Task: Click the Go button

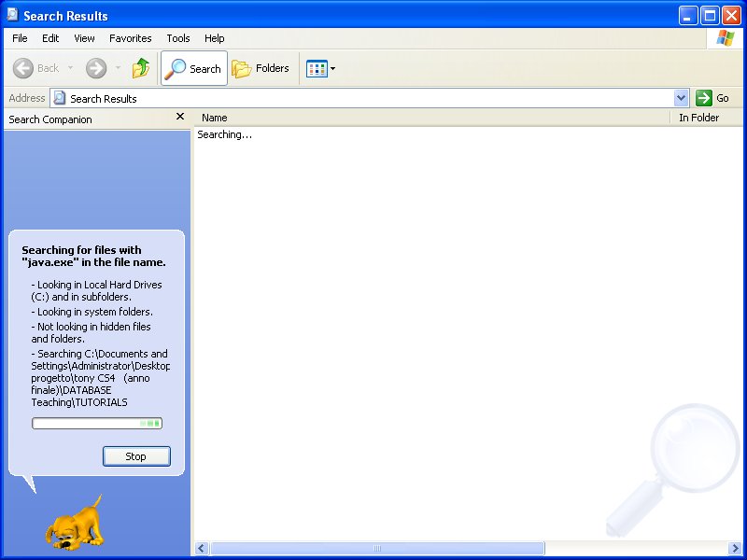Action: coord(712,98)
